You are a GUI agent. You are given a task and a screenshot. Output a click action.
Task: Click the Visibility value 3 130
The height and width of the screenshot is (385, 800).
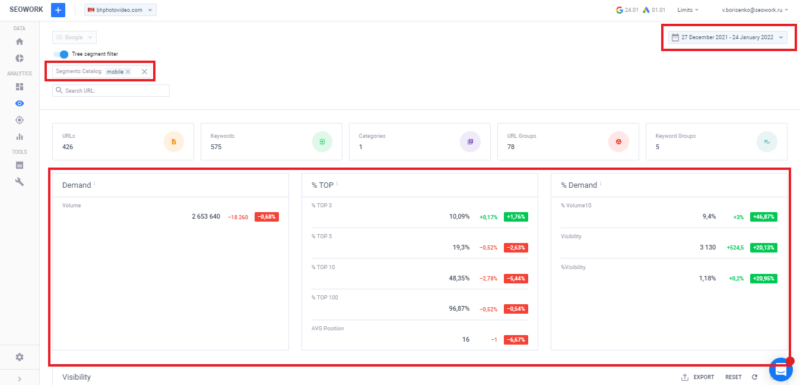(708, 247)
